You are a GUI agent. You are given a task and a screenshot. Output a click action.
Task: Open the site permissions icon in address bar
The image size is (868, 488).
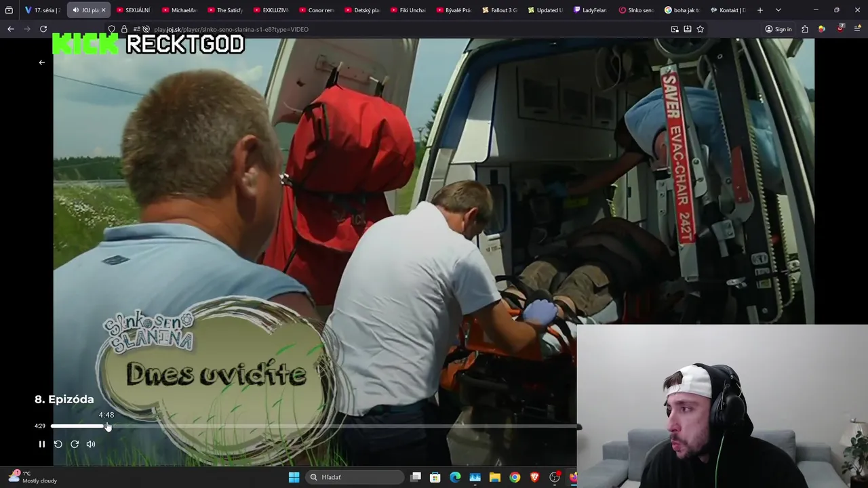pos(136,29)
